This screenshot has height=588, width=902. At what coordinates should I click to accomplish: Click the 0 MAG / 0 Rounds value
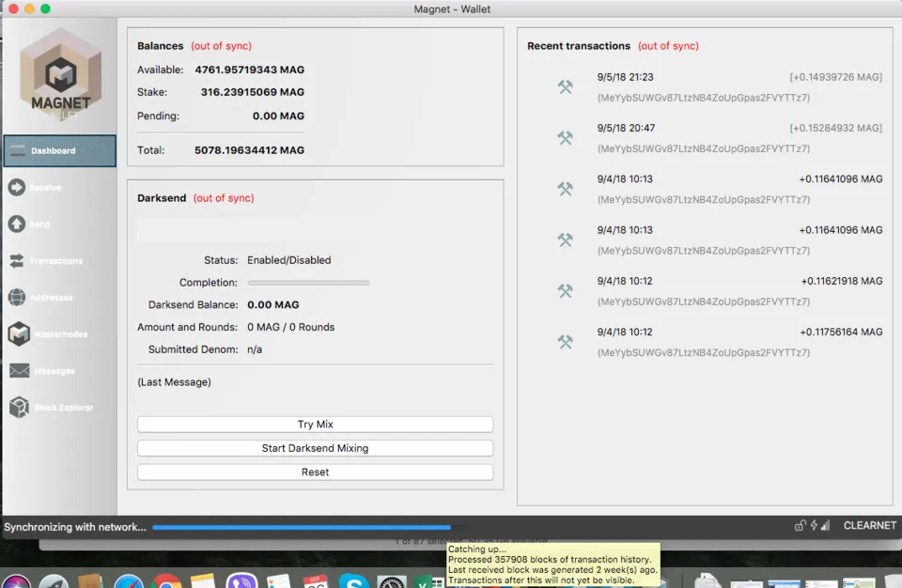pos(290,327)
